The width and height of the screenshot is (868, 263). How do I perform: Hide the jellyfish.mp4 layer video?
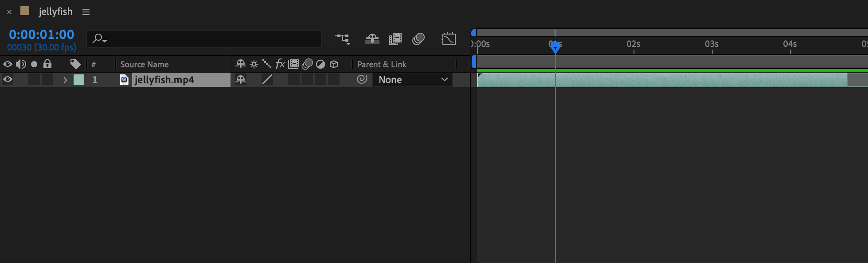point(8,80)
